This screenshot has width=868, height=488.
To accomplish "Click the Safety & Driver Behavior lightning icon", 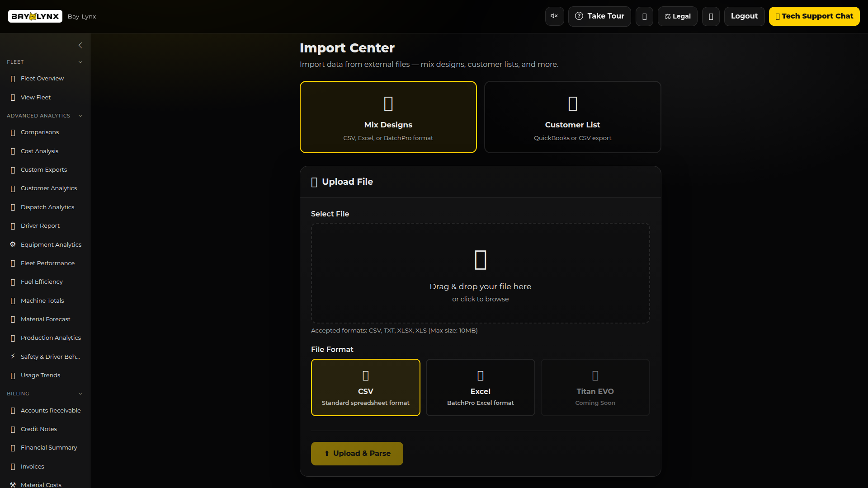I will tap(13, 357).
